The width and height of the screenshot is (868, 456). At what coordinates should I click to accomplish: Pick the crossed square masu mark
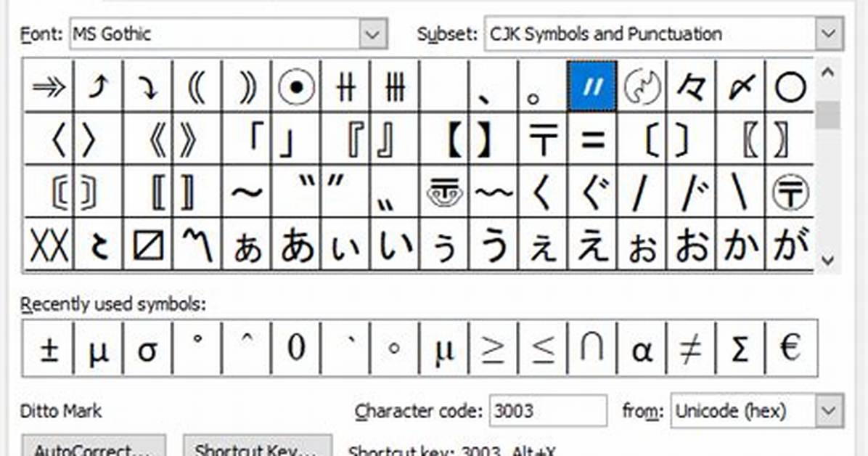pyautogui.click(x=147, y=245)
